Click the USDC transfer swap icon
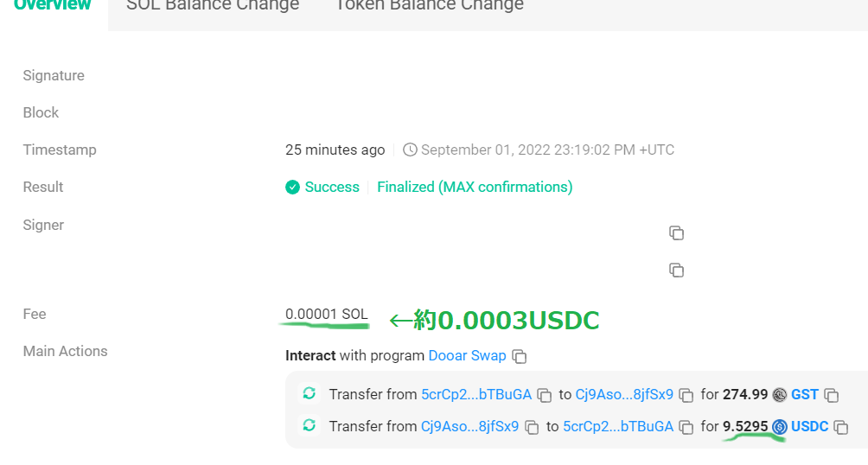This screenshot has width=868, height=465. click(310, 426)
